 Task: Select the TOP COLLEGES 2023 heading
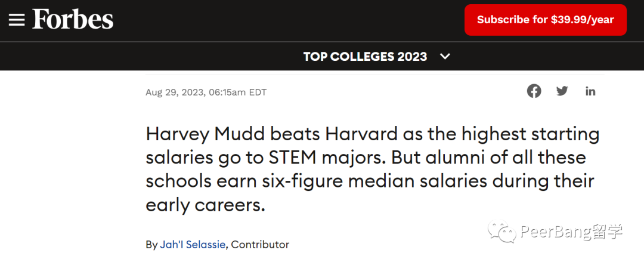coord(365,56)
